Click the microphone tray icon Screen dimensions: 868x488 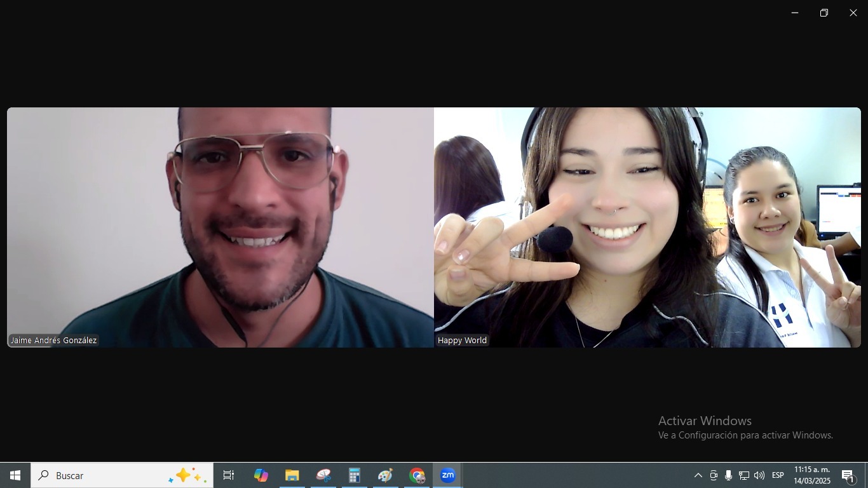pyautogui.click(x=728, y=475)
